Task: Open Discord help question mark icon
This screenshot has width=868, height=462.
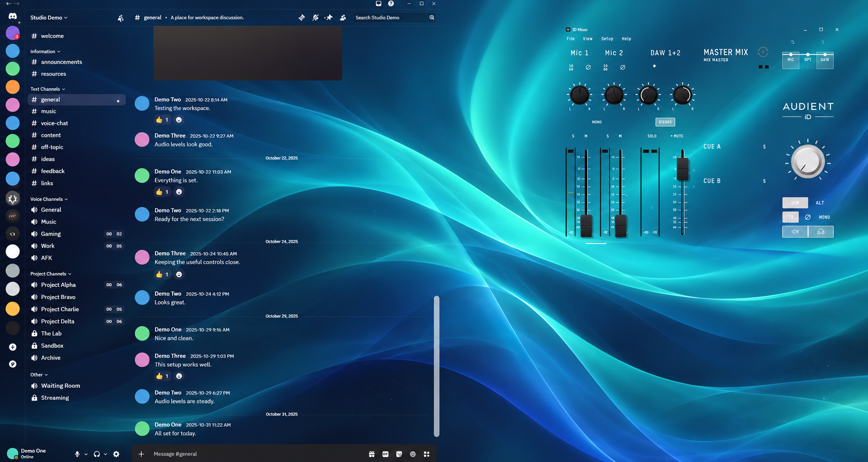Action: click(391, 4)
